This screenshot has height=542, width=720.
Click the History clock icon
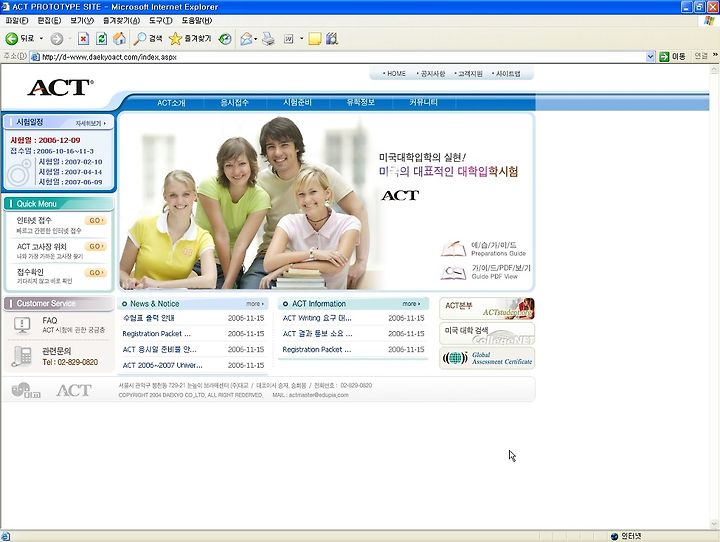pos(225,39)
